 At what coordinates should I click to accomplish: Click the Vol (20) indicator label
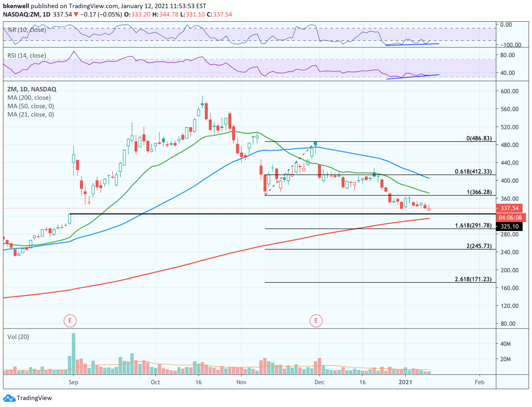pyautogui.click(x=18, y=337)
